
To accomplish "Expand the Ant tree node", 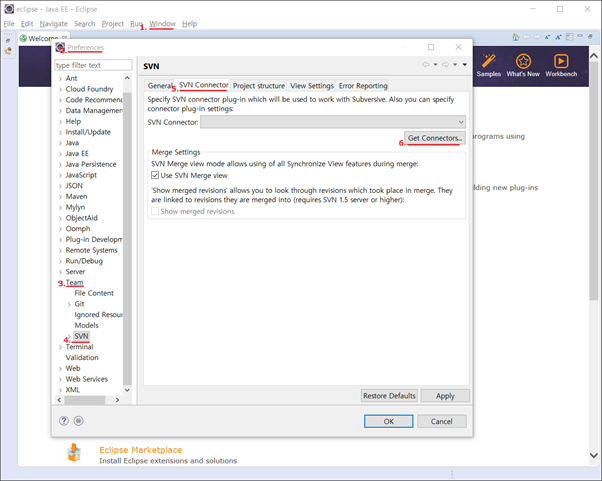I will coord(60,79).
